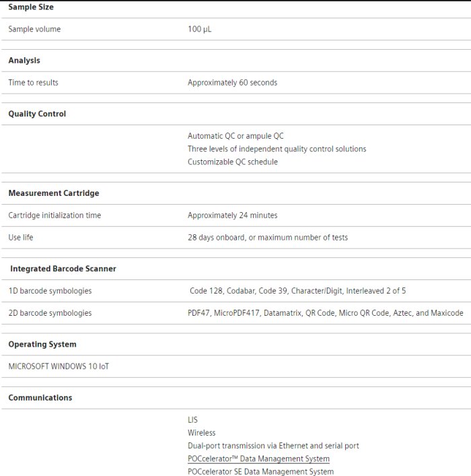Click the Operating System heading
471x476 pixels.
[x=42, y=344]
